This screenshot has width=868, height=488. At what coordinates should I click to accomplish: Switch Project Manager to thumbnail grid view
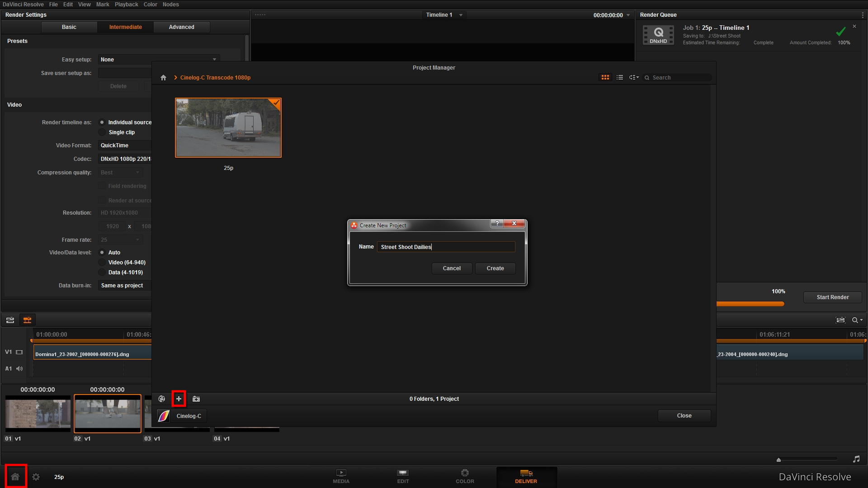point(605,78)
